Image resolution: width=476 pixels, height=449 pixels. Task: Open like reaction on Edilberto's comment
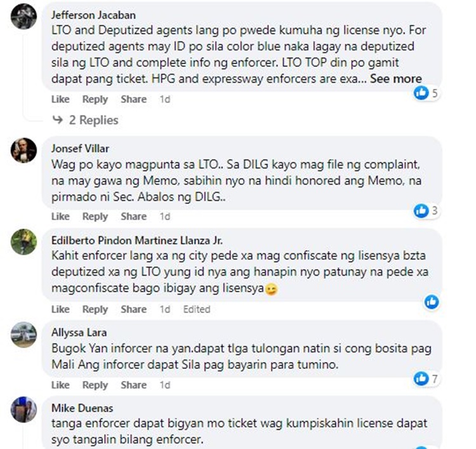[x=432, y=302]
